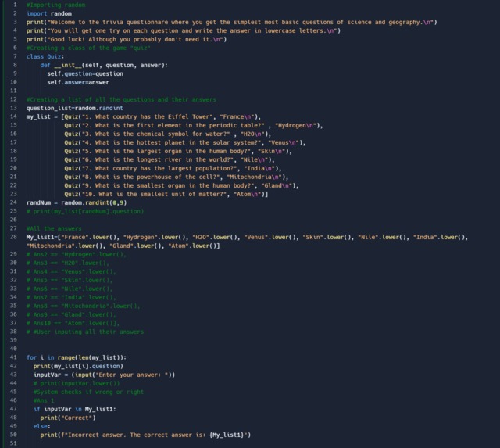Click the 'chemical symbol for water' question
The image size is (500, 448).
tap(156, 134)
